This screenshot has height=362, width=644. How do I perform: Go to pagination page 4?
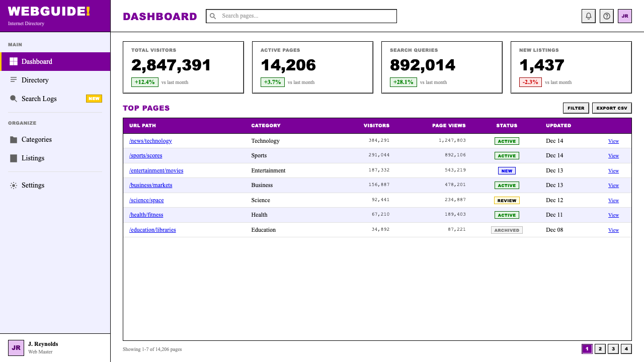point(626,349)
